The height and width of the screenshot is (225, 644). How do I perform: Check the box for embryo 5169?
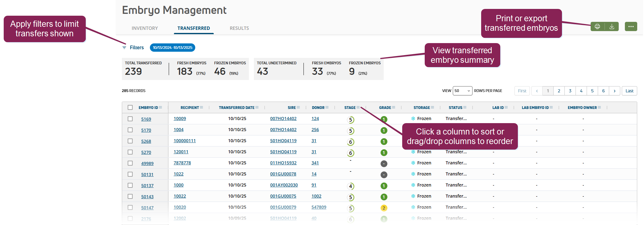tap(130, 119)
